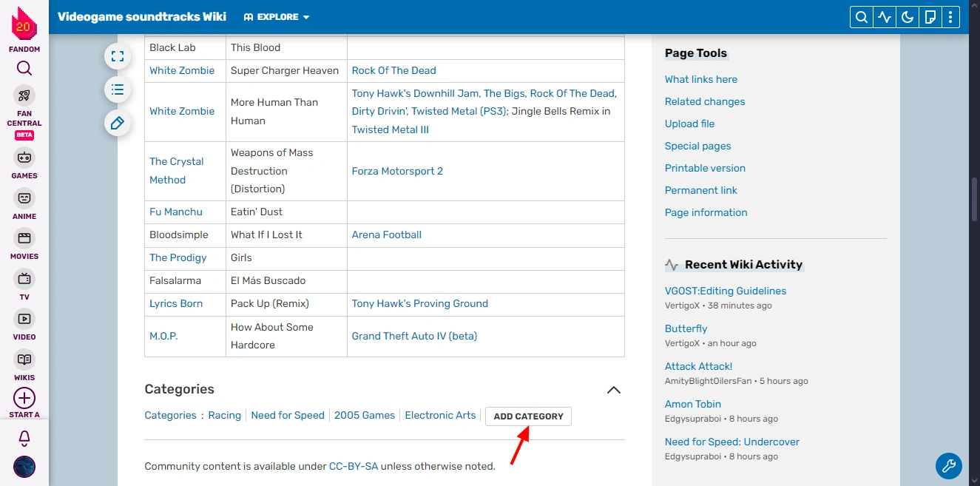Open the table of contents list icon
Viewport: 980px width, 486px height.
coord(117,90)
